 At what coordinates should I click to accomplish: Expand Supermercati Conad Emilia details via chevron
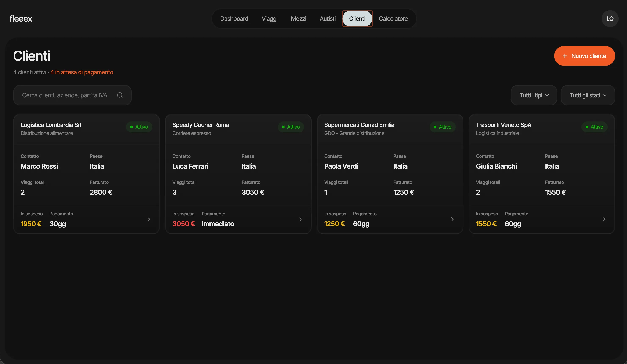click(x=452, y=219)
